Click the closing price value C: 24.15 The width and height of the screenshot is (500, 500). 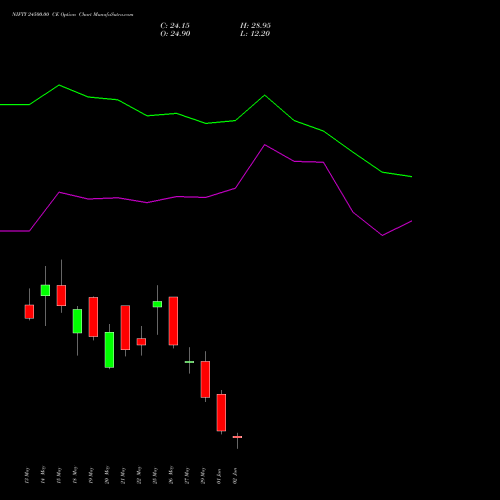175,26
